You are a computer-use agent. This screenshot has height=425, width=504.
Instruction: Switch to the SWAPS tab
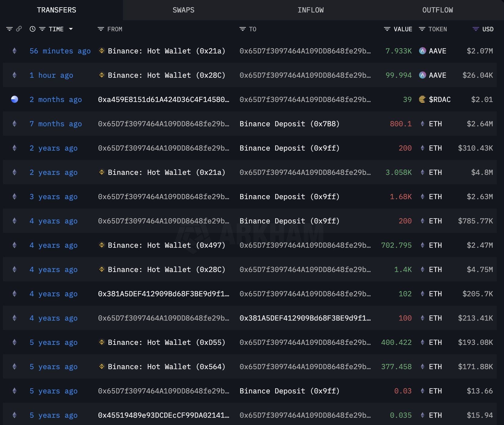click(183, 10)
